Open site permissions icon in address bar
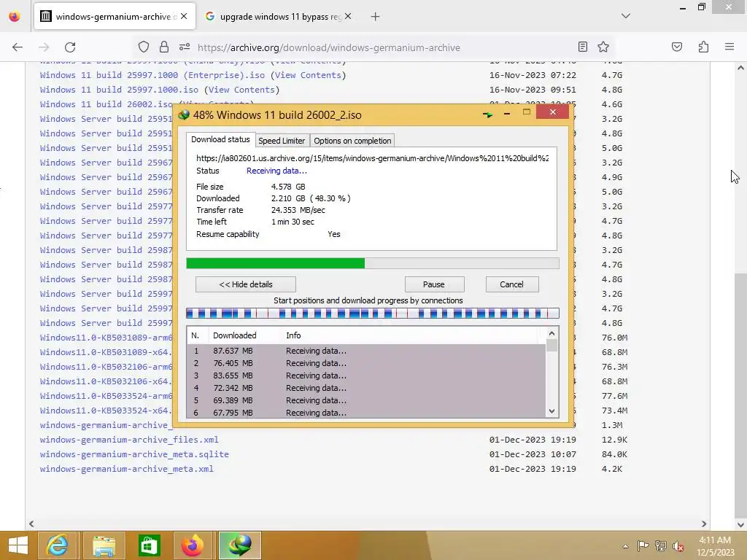Screen dimensions: 747x560 pos(185,47)
